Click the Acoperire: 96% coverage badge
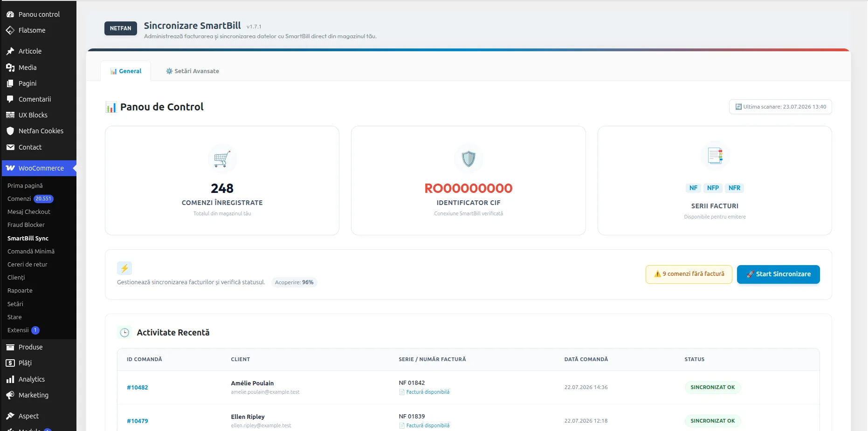 pos(294,282)
